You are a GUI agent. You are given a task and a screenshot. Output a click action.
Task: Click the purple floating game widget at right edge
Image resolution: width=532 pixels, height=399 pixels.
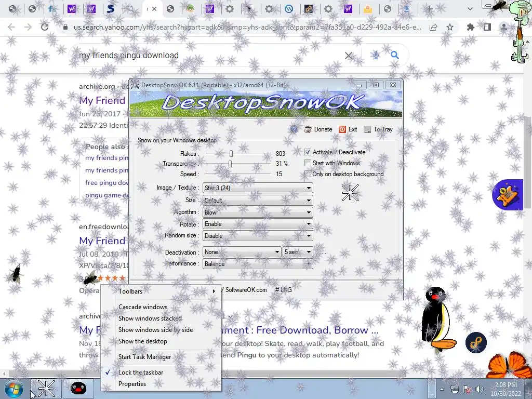[508, 195]
